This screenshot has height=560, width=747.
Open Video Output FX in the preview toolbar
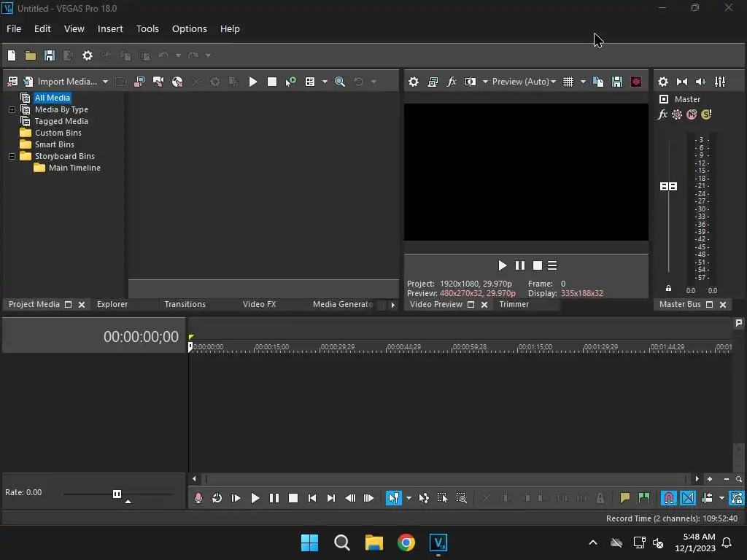(452, 82)
